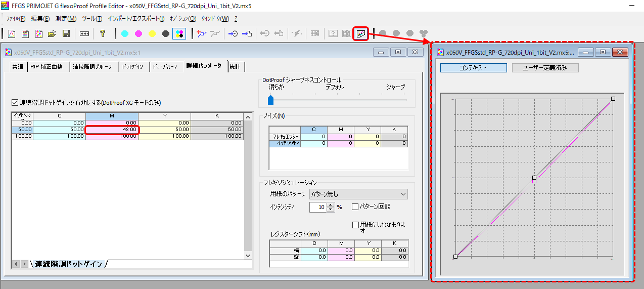Click the second document icon in the toolbar

25,34
